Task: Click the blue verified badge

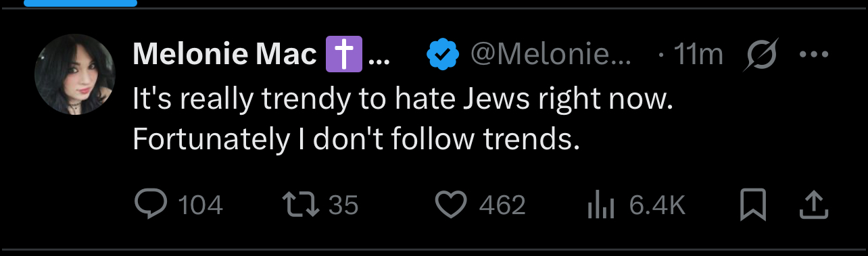Action: 443,55
